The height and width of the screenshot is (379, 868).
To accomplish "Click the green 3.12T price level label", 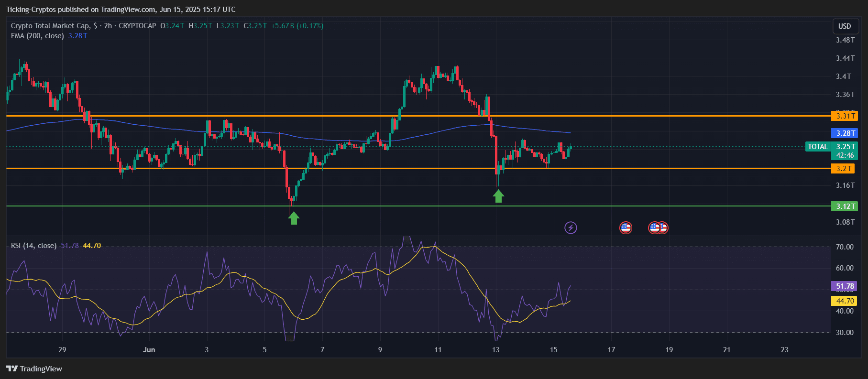I will coord(845,206).
